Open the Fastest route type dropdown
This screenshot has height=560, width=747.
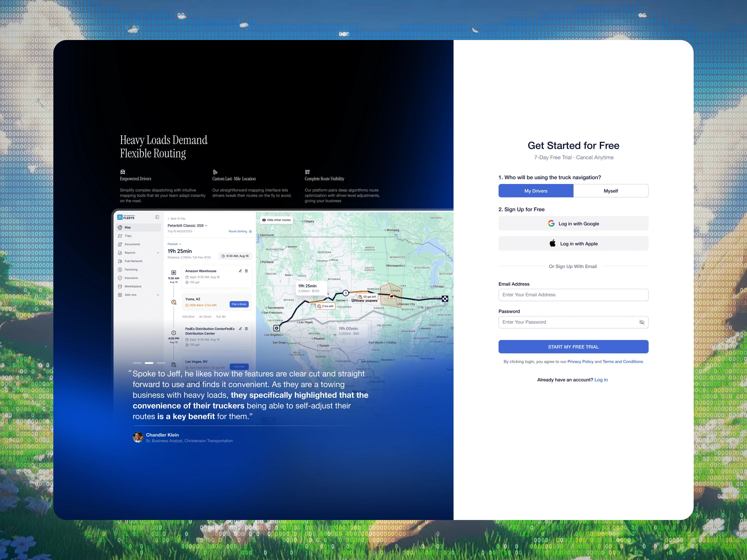(174, 244)
